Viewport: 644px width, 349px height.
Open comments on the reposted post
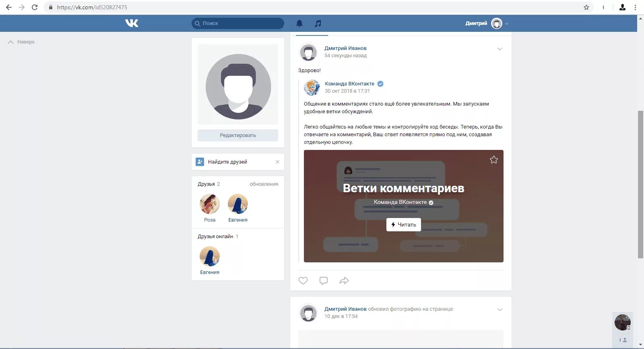(x=324, y=280)
